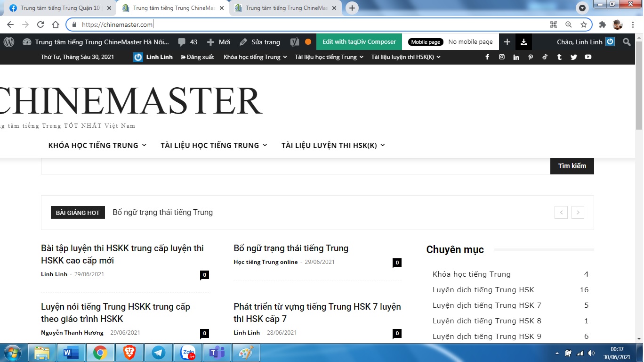Click the Instagram icon in top bar
The image size is (644, 362).
502,57
